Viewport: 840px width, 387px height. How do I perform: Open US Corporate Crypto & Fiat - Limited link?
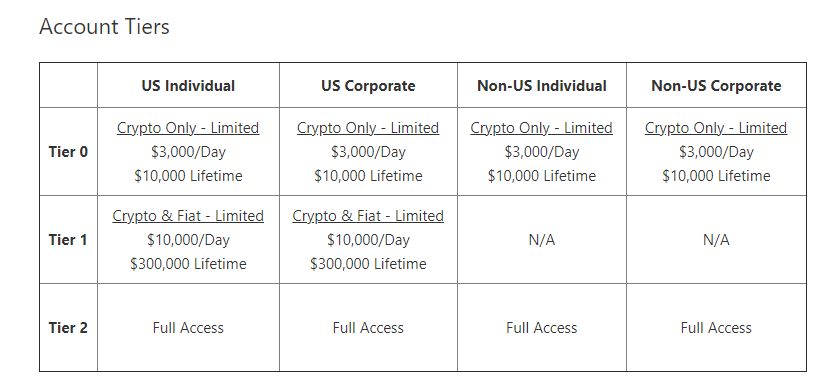click(x=368, y=216)
